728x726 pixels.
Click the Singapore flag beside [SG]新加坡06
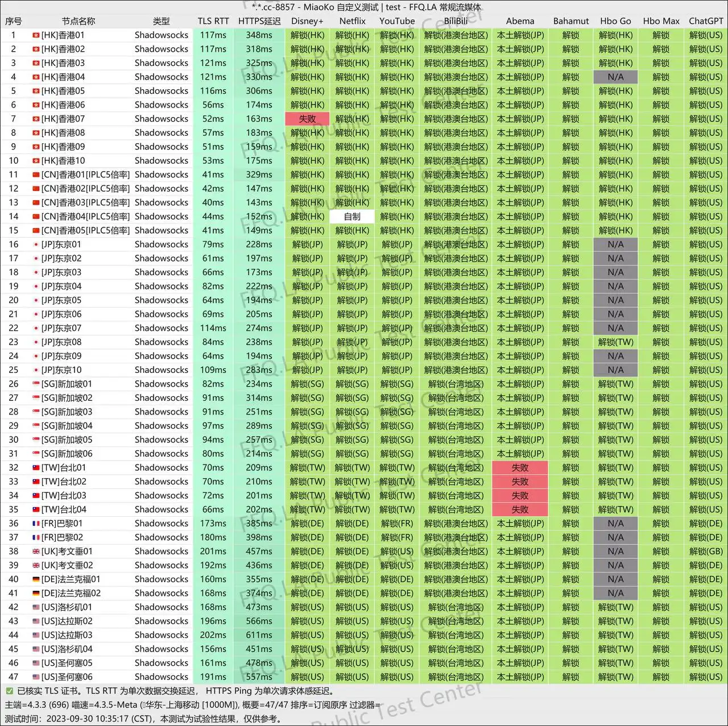coord(36,454)
